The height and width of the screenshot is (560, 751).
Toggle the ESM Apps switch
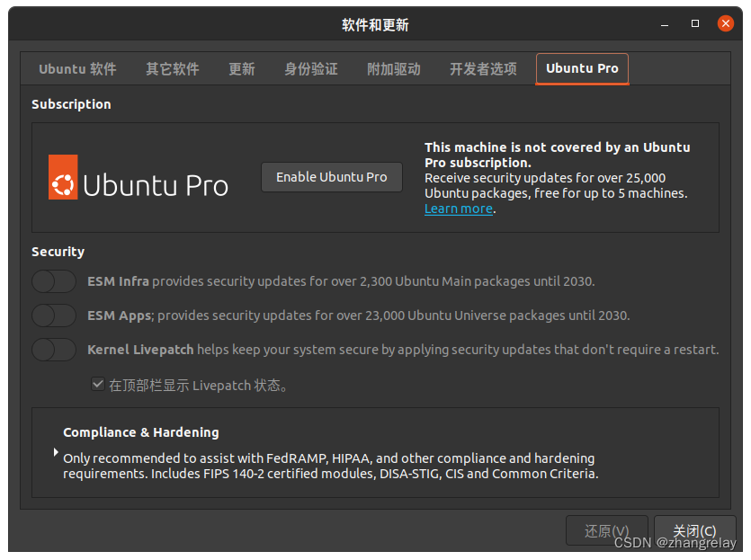(54, 316)
